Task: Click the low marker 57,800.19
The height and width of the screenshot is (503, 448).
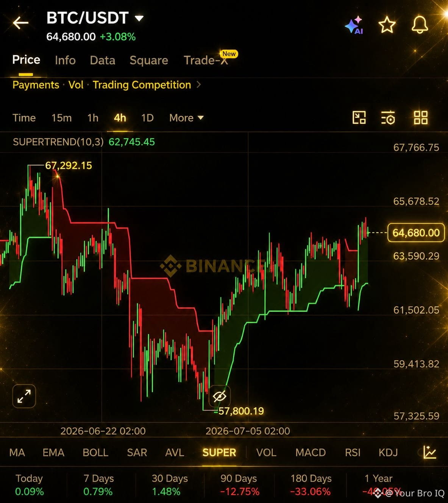Action: (x=241, y=411)
